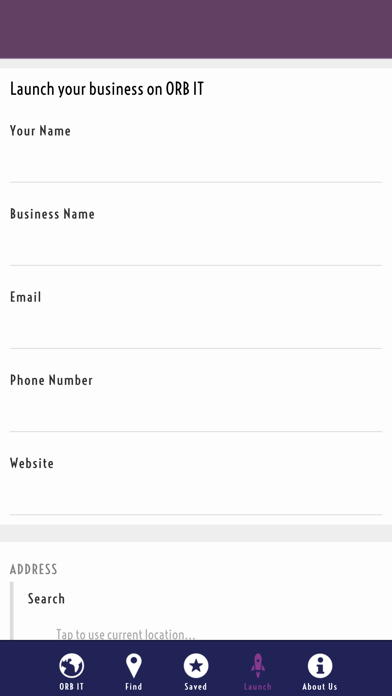392x696 pixels.
Task: Click the Website input field
Action: pyautogui.click(x=196, y=494)
